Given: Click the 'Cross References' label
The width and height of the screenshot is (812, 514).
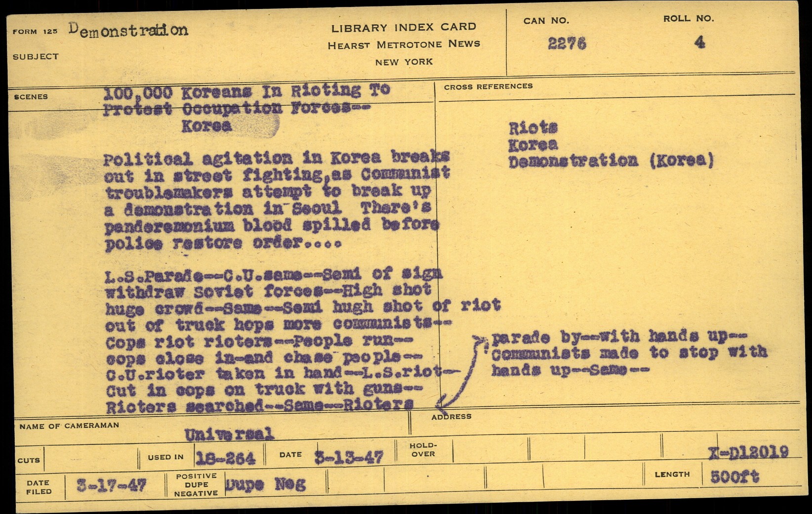Looking at the screenshot, I should pos(488,86).
